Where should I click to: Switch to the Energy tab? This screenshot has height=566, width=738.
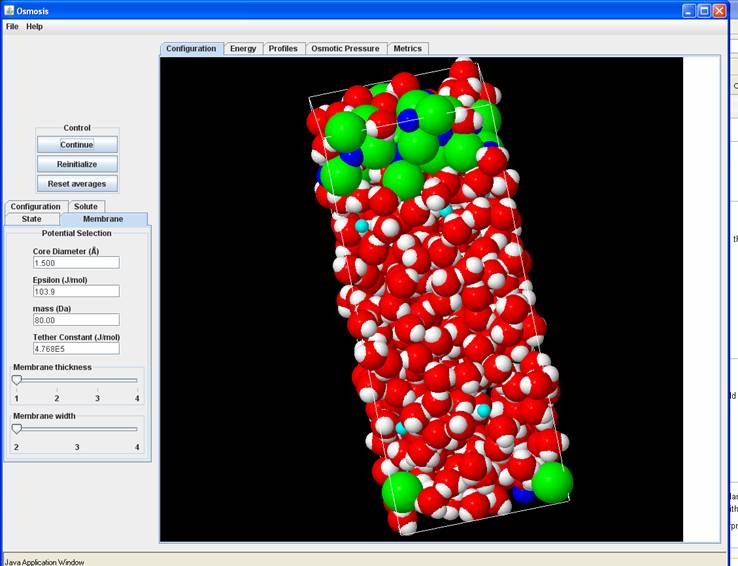243,48
